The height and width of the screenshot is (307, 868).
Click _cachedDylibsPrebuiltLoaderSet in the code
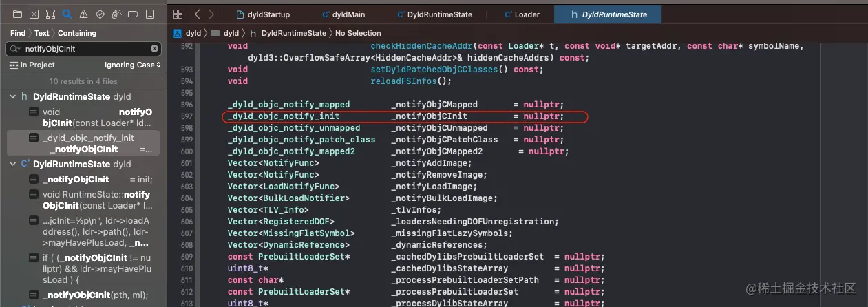[467, 257]
